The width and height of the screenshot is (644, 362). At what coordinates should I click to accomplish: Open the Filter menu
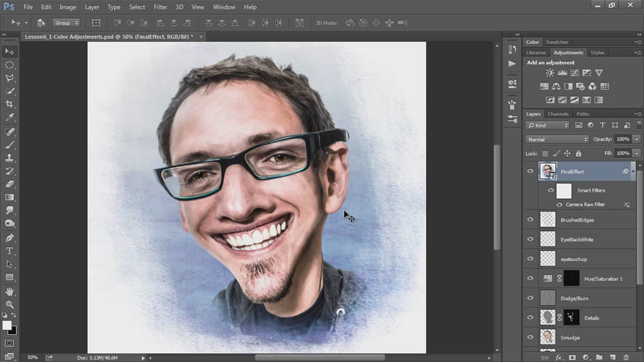[x=160, y=7]
